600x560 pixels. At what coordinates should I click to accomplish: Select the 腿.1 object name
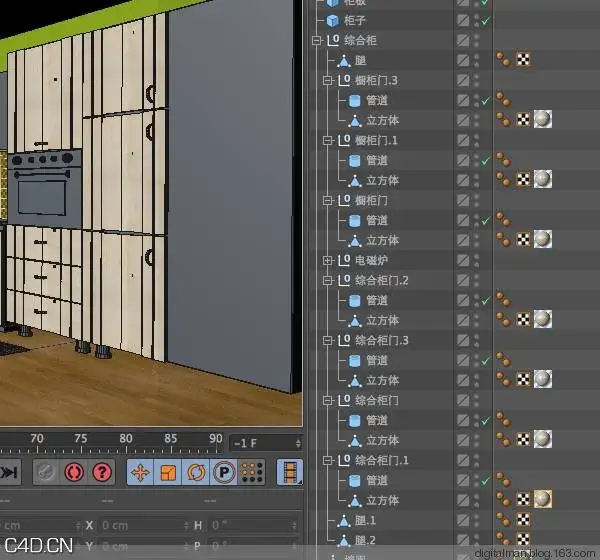point(365,521)
